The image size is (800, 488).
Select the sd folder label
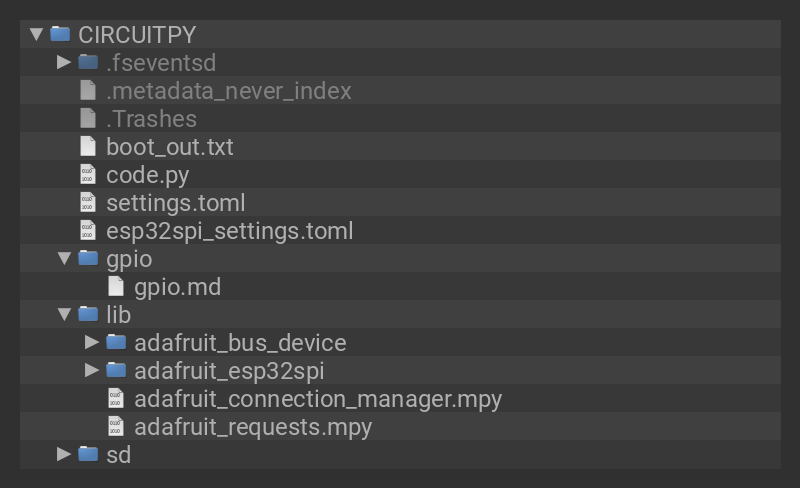tap(118, 455)
